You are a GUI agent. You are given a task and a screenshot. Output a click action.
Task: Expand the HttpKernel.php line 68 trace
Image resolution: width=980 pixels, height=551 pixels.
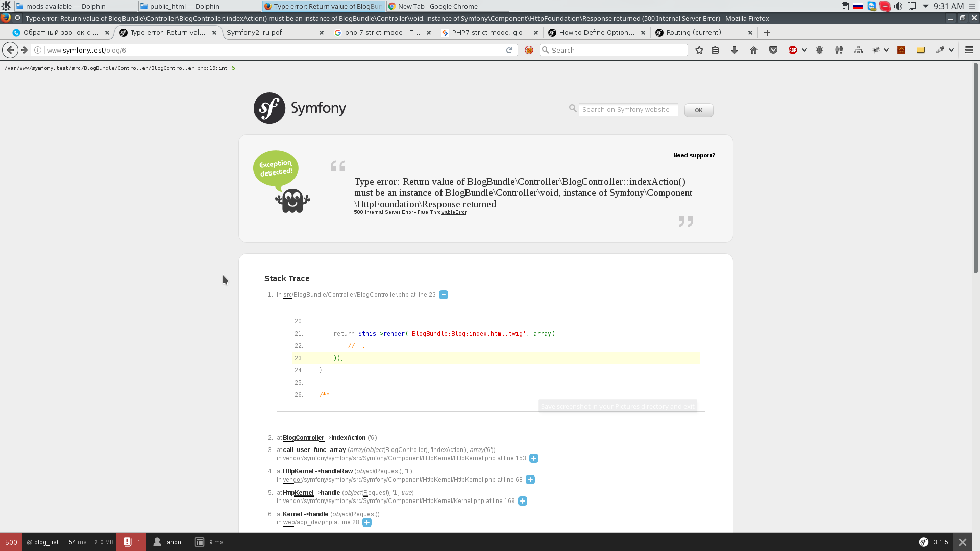[x=530, y=480]
